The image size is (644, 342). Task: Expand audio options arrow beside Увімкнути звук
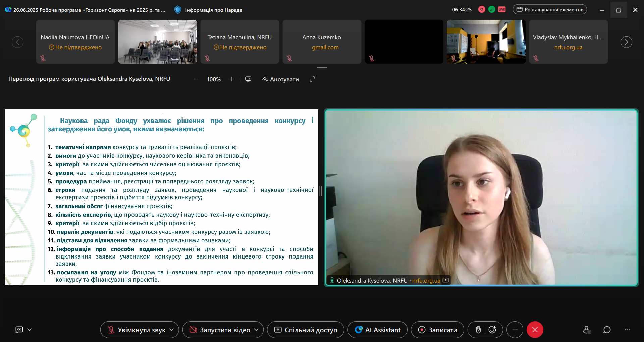pyautogui.click(x=172, y=330)
